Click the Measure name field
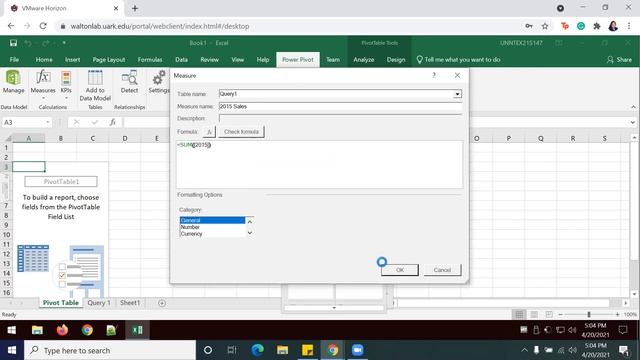The height and width of the screenshot is (360, 640). (x=340, y=106)
